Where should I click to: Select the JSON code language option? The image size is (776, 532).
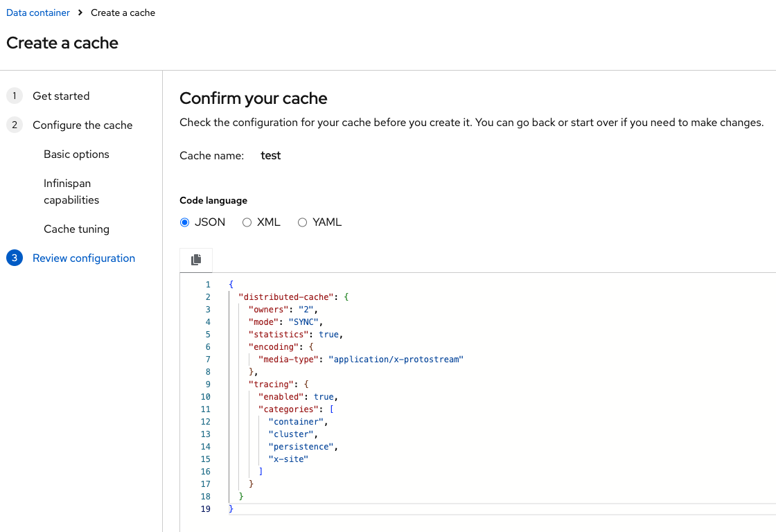click(x=185, y=222)
